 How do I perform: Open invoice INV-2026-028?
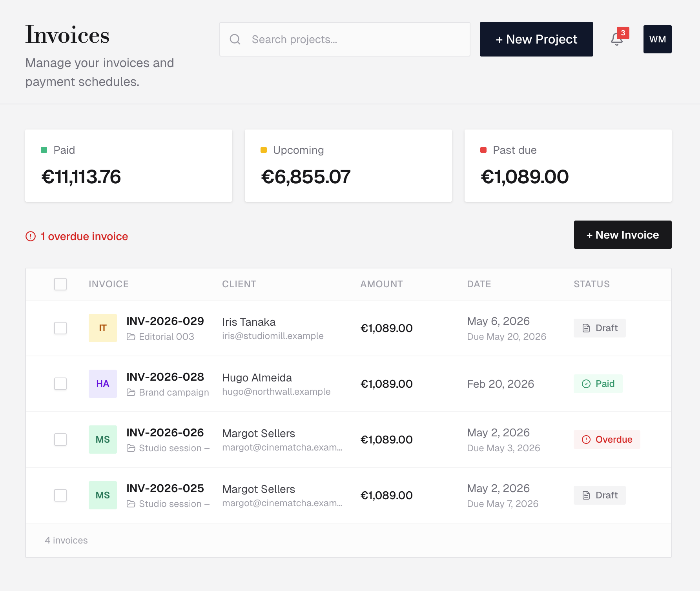click(x=165, y=377)
